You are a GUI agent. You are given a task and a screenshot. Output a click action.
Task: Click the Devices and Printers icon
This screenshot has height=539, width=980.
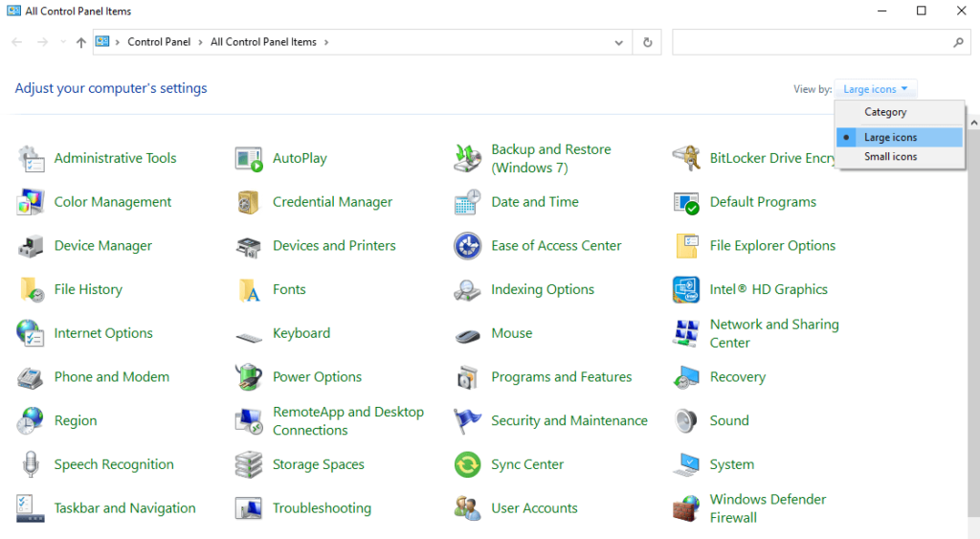(x=249, y=246)
